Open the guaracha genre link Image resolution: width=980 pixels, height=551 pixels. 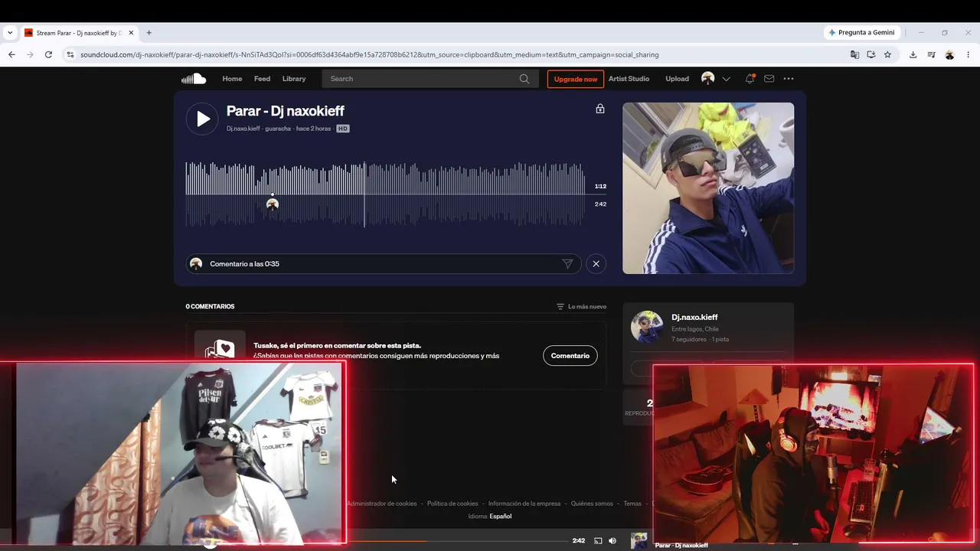click(278, 129)
